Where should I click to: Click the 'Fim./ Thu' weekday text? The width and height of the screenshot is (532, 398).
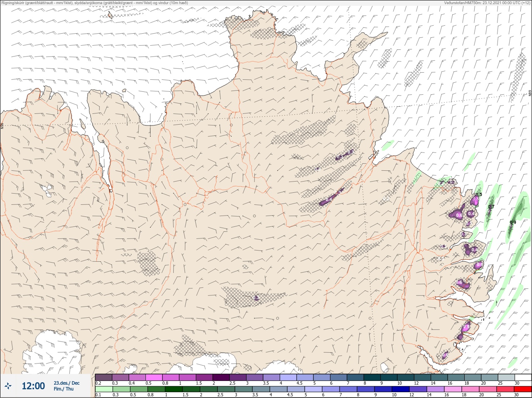point(64,389)
